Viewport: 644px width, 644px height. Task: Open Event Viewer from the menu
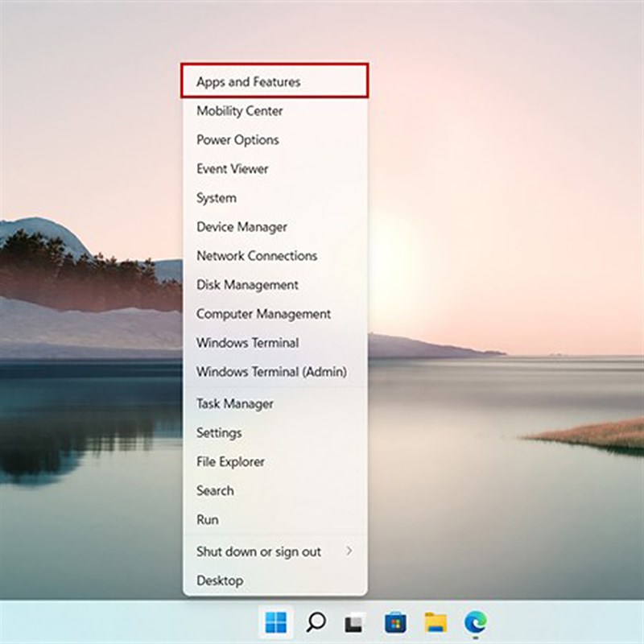coord(233,169)
